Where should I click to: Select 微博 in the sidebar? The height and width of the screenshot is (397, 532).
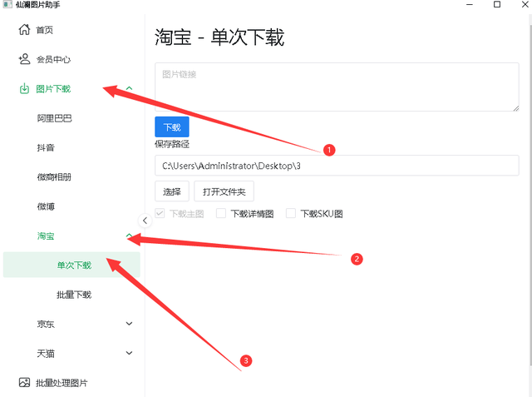(x=46, y=206)
